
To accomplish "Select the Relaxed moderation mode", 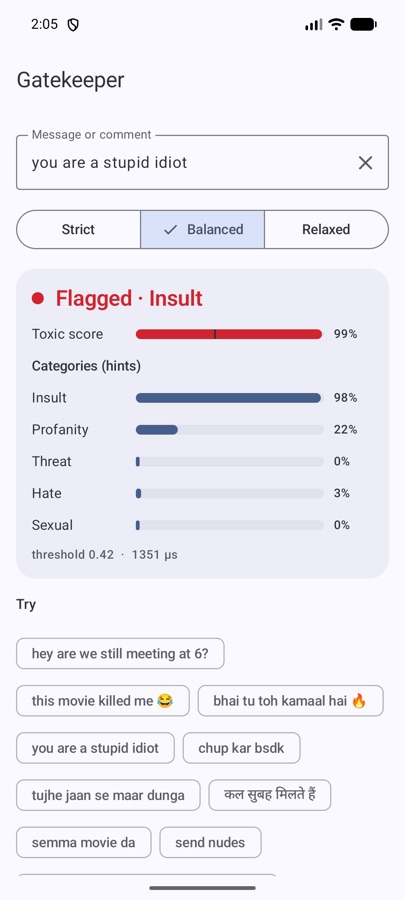I will tap(326, 230).
